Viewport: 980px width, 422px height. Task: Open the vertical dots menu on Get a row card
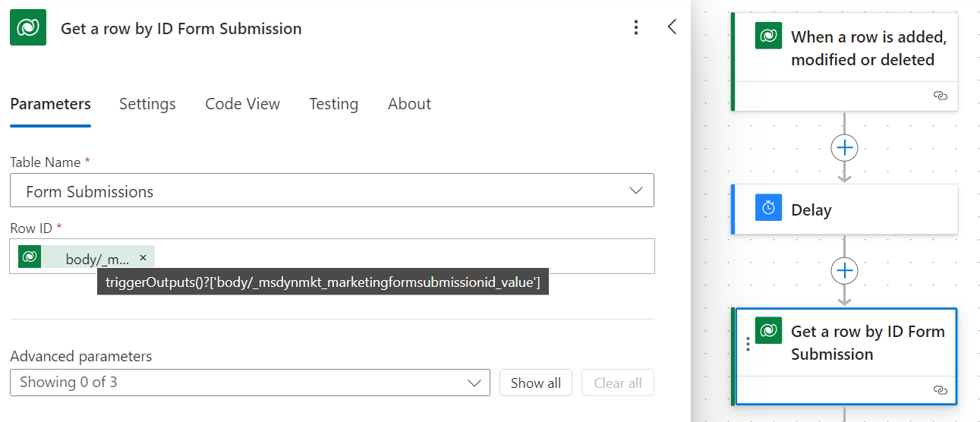tap(747, 344)
